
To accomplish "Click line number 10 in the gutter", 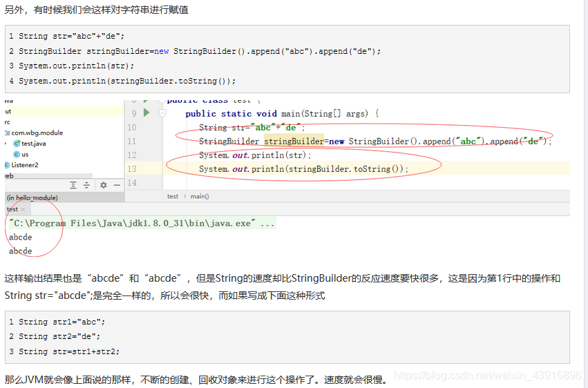I will 132,127.
